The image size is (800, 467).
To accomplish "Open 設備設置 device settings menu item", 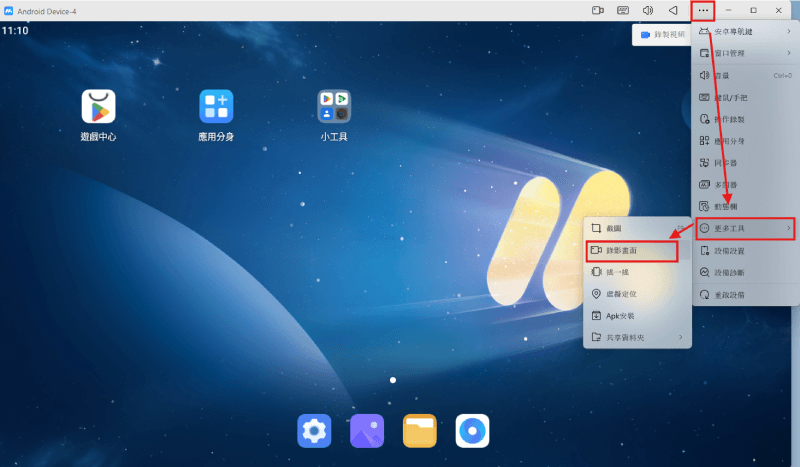I will click(x=745, y=251).
